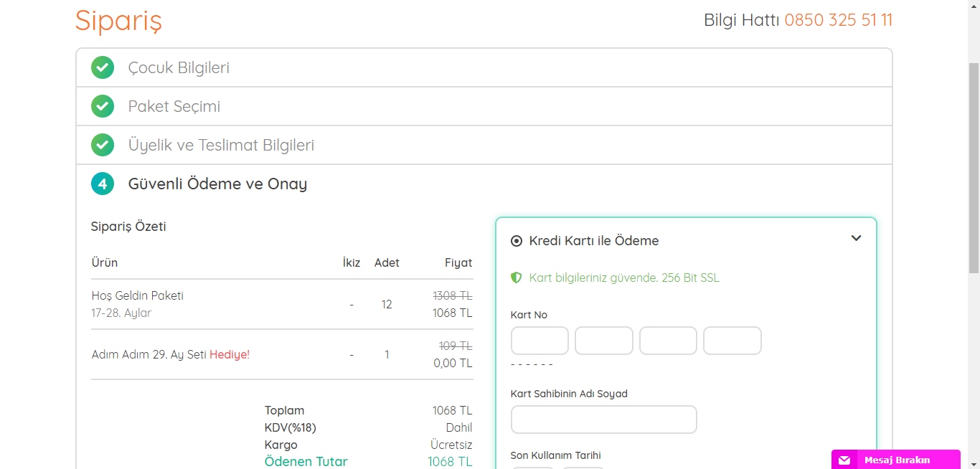Open the Mesaj Bırakın chat button
Viewport: 980px width, 469px height.
pos(896,460)
